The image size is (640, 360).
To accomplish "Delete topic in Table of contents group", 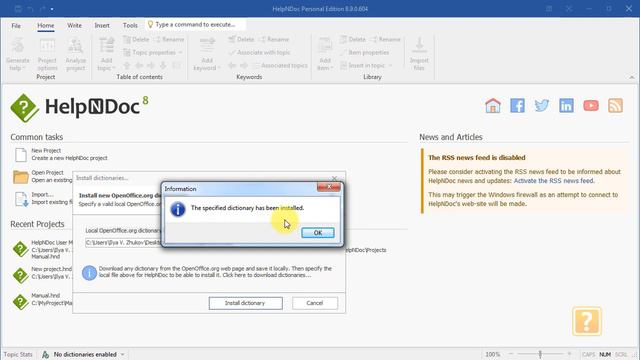I will (x=136, y=39).
